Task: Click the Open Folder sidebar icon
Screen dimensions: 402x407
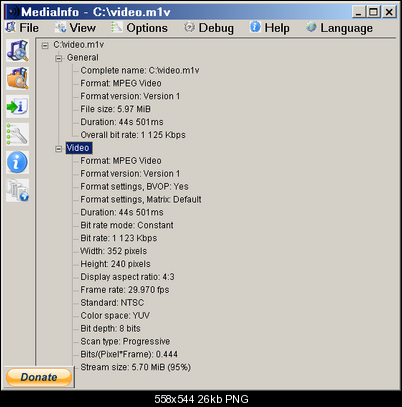Action: pos(17,78)
